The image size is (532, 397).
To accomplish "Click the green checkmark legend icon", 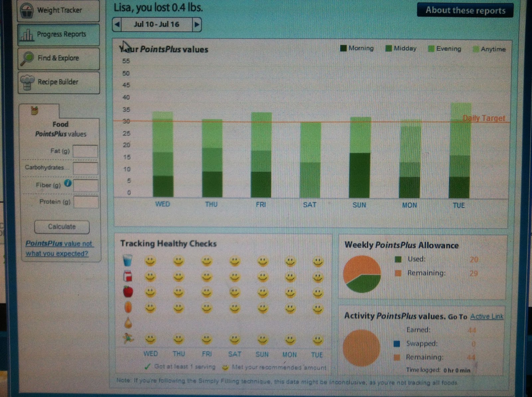I will pyautogui.click(x=148, y=367).
